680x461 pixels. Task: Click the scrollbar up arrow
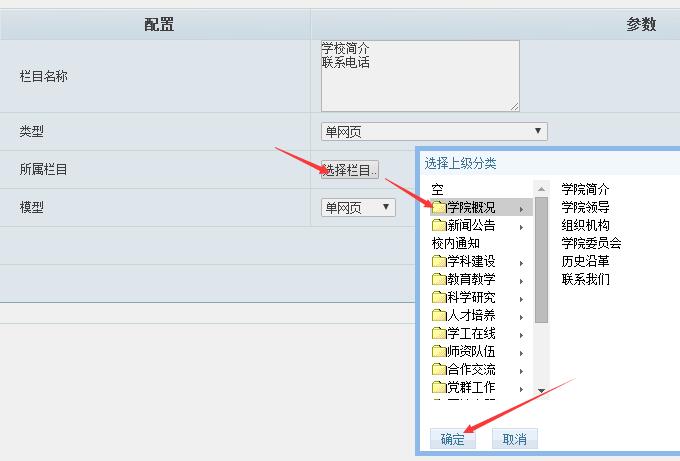[541, 189]
